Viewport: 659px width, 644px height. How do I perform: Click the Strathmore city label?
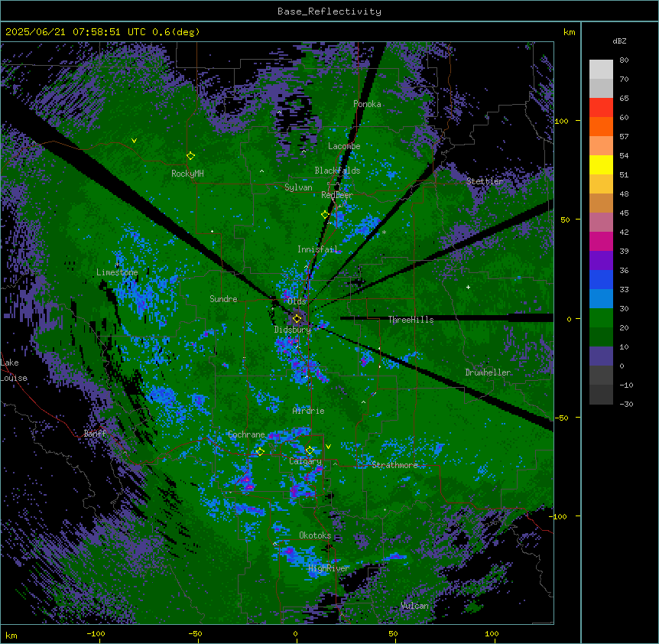point(394,465)
